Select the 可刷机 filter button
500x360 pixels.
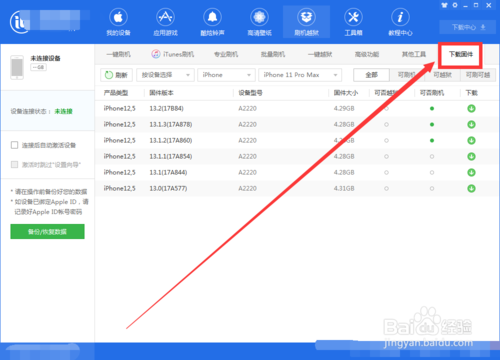[407, 75]
